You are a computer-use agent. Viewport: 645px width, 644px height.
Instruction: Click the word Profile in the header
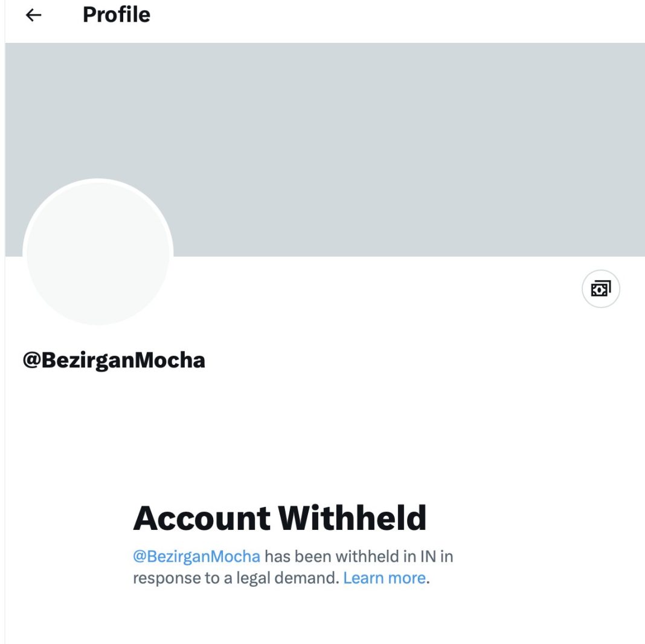(116, 15)
